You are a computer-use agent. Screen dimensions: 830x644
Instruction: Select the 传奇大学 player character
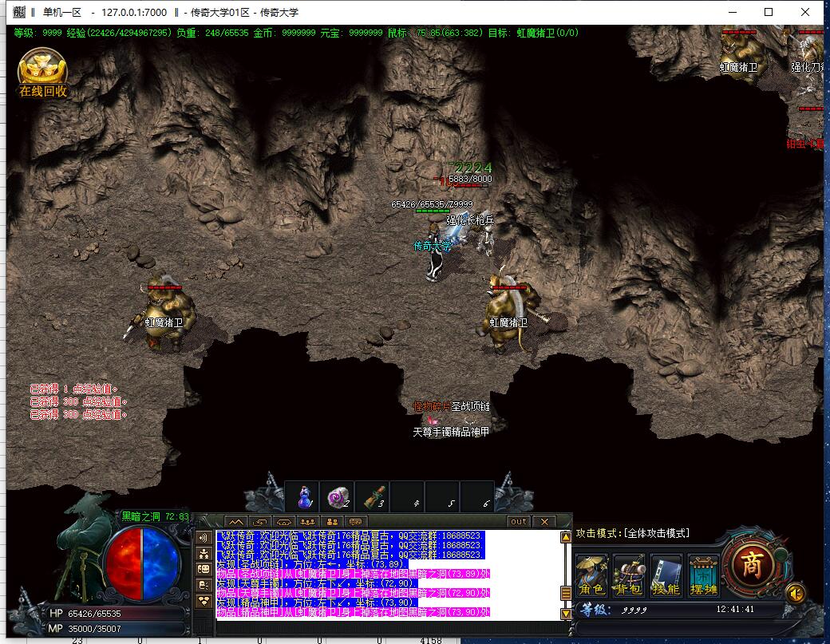(x=437, y=254)
